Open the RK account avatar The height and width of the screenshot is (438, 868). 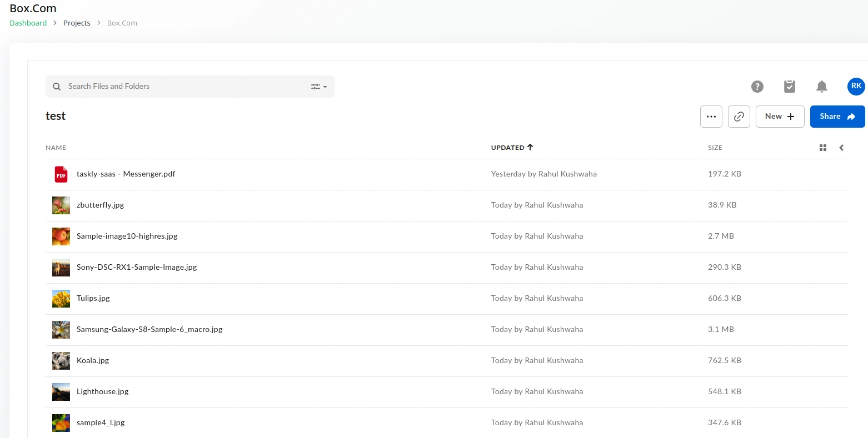(856, 86)
